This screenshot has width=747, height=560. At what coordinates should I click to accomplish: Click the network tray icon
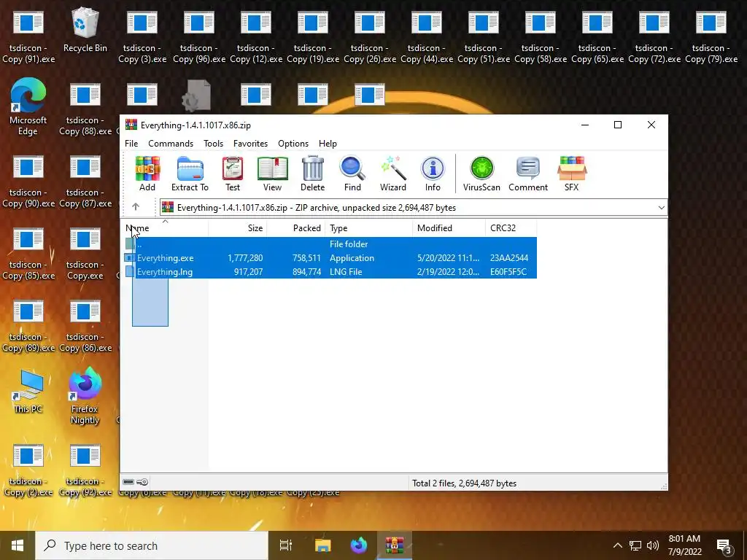tap(635, 545)
